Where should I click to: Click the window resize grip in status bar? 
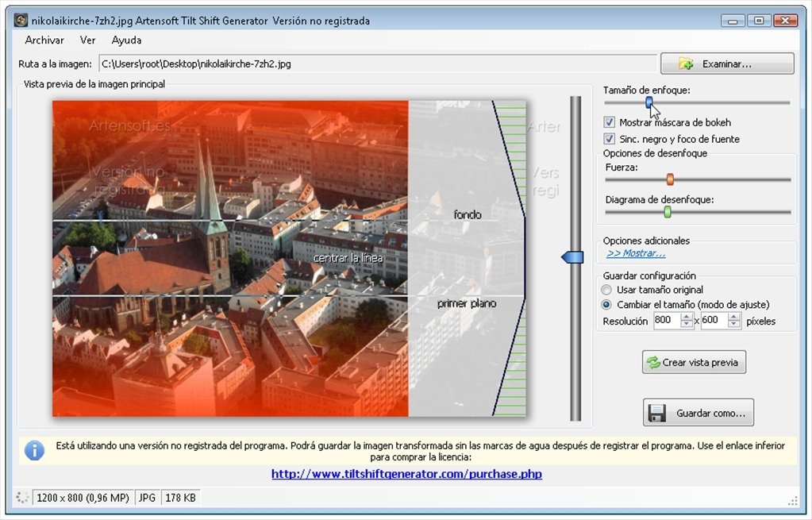(793, 501)
